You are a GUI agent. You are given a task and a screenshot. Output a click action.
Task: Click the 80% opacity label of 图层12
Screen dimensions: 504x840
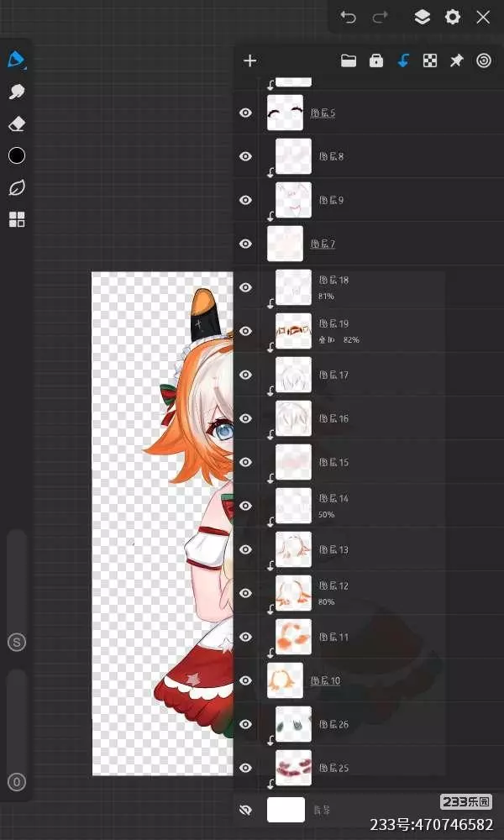click(326, 601)
